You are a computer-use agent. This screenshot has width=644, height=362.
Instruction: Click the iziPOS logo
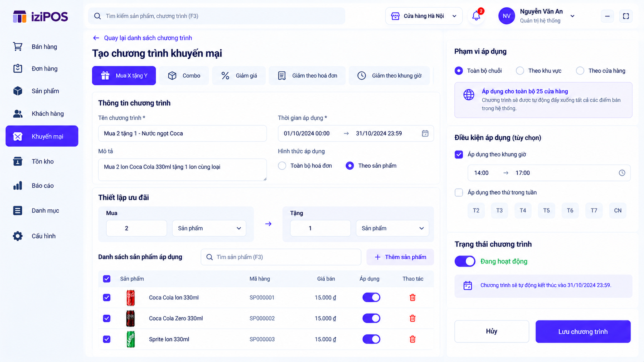coord(40,17)
